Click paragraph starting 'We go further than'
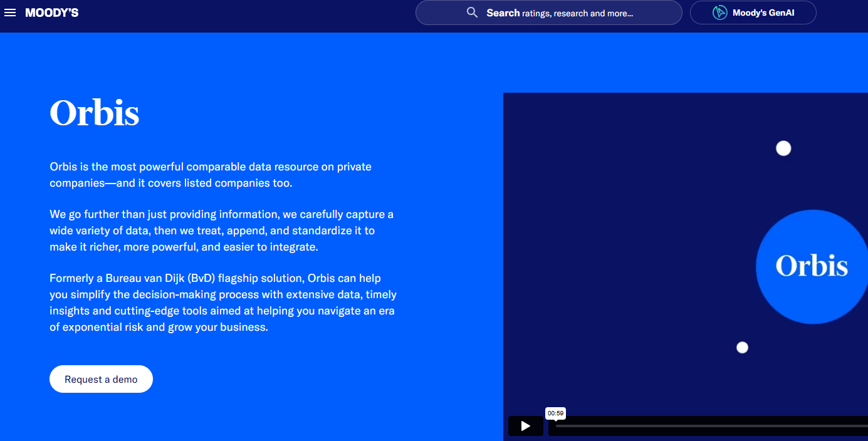This screenshot has height=441, width=868. coord(222,231)
